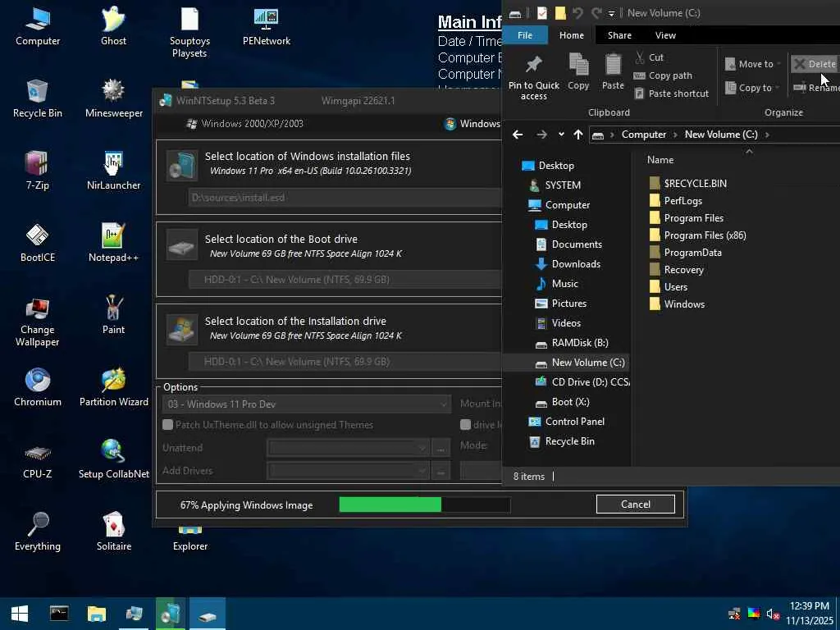The height and width of the screenshot is (630, 840).
Task: Open Notepad++ from the desktop
Action: tap(113, 244)
